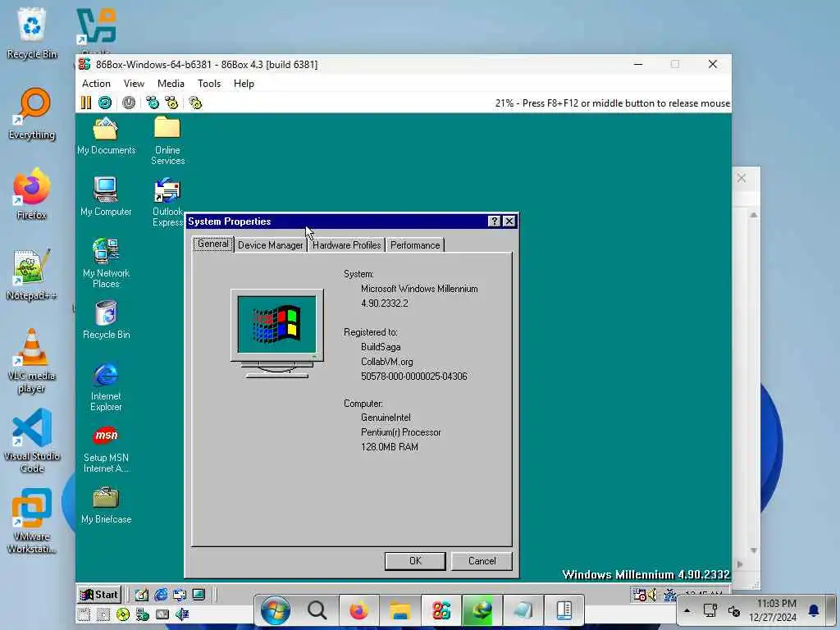Click the host taskbar Start orb
This screenshot has height=630, width=840.
276,610
